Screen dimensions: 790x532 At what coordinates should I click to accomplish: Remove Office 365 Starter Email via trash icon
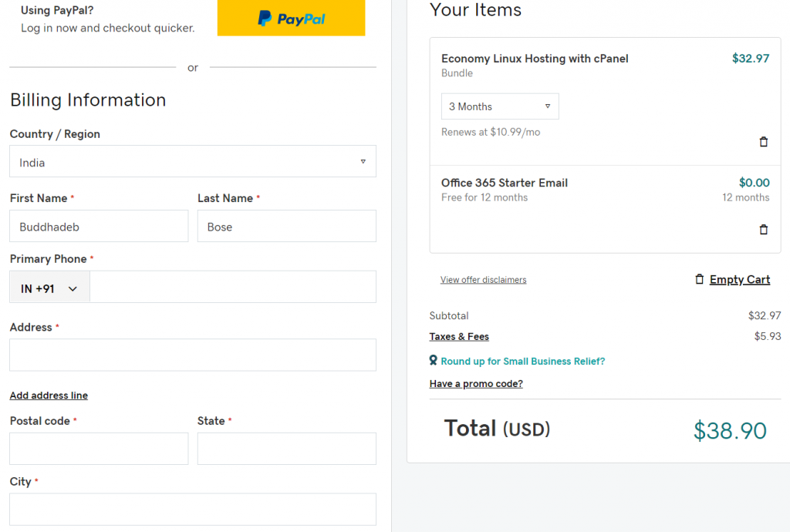point(763,230)
